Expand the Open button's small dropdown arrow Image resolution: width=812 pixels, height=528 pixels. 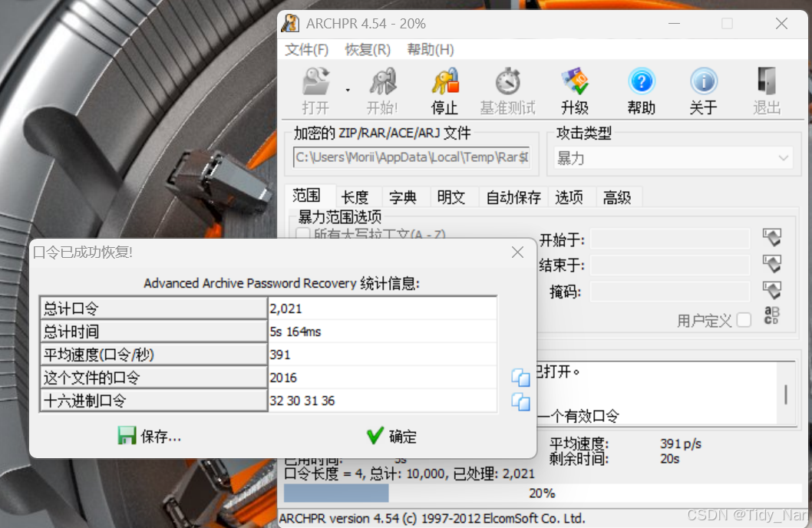click(348, 90)
